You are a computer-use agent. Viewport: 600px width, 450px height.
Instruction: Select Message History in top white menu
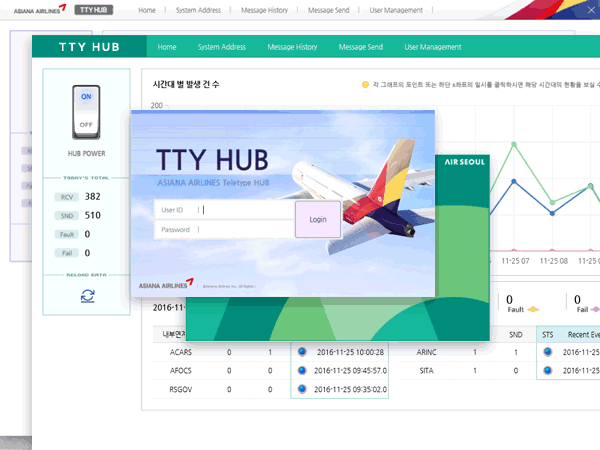264,10
